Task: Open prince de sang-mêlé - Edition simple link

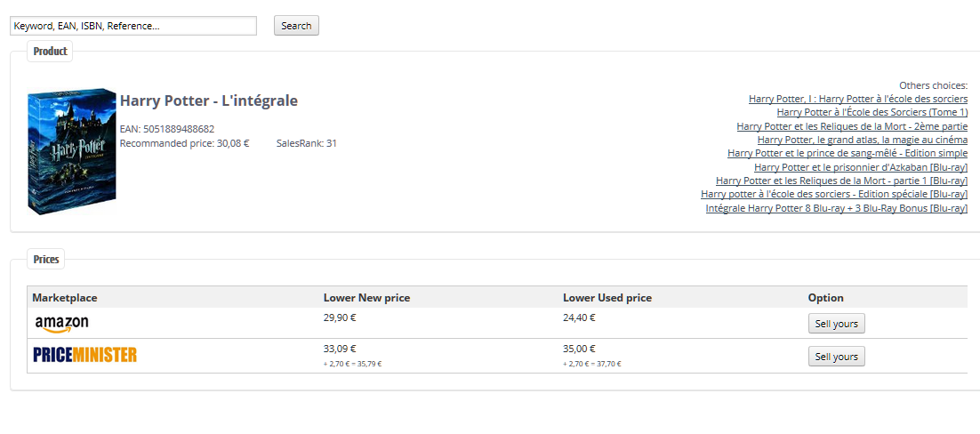Action: pyautogui.click(x=847, y=153)
